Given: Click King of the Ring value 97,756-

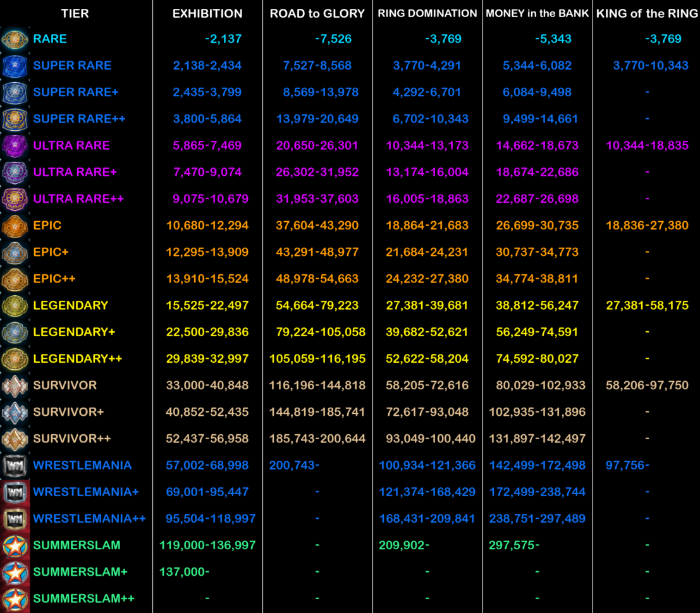Looking at the screenshot, I should coord(628,465).
